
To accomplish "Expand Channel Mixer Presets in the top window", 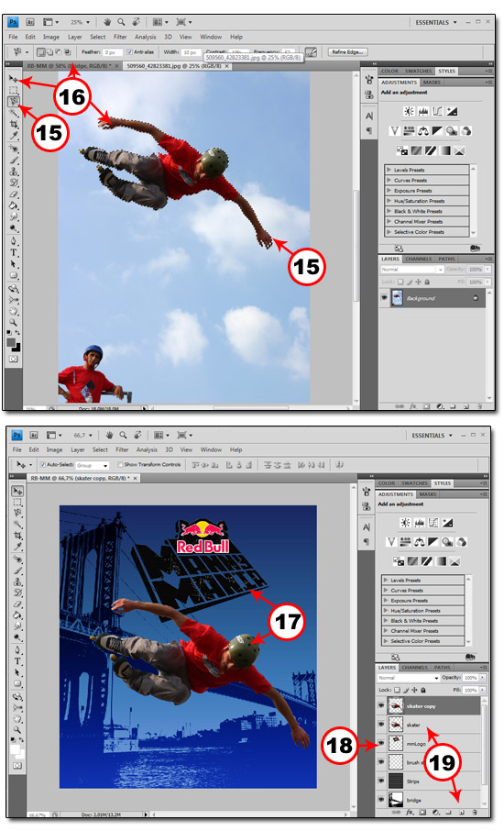I will [389, 222].
